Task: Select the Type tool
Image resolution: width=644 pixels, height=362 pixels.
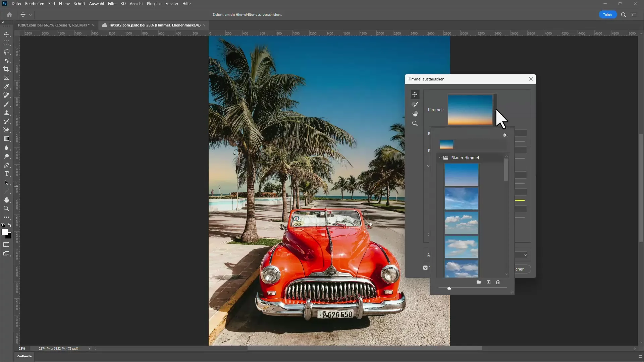Action: tap(6, 174)
